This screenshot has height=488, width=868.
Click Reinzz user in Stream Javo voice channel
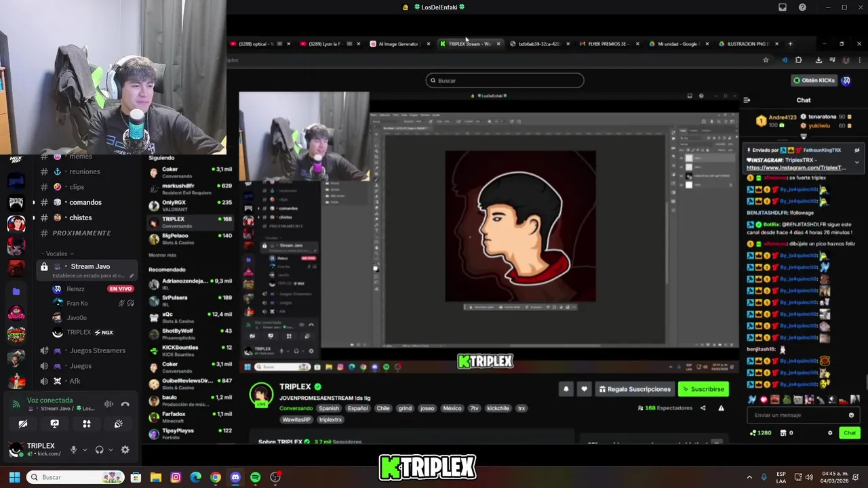pos(76,289)
